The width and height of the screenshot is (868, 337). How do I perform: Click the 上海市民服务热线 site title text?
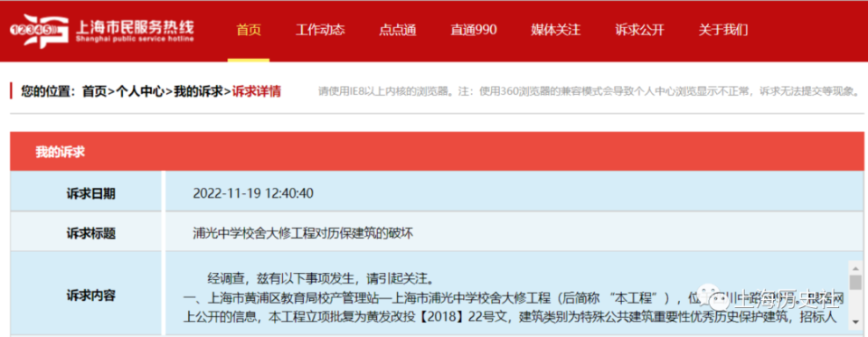pyautogui.click(x=135, y=26)
